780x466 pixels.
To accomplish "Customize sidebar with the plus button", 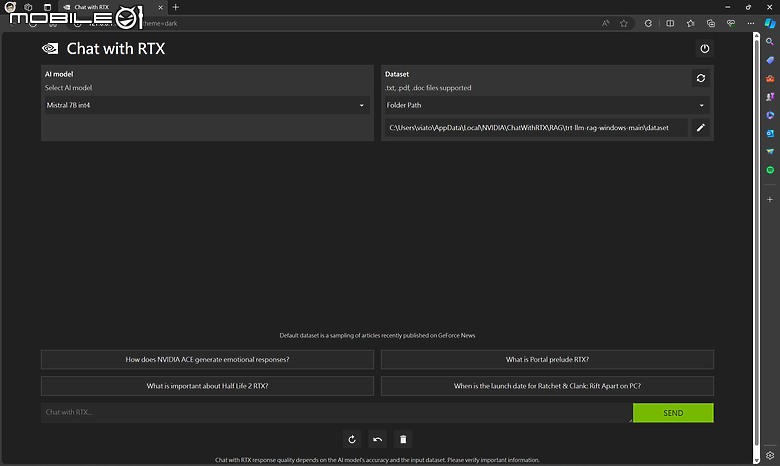I will click(x=770, y=199).
